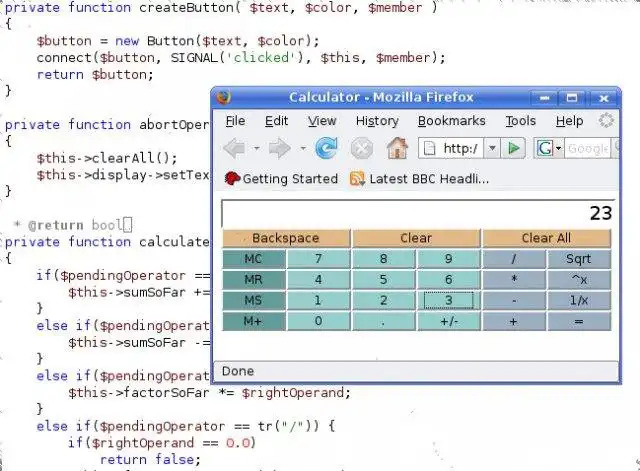The image size is (640, 471).
Task: Click the Stop loading icon
Action: tap(362, 148)
